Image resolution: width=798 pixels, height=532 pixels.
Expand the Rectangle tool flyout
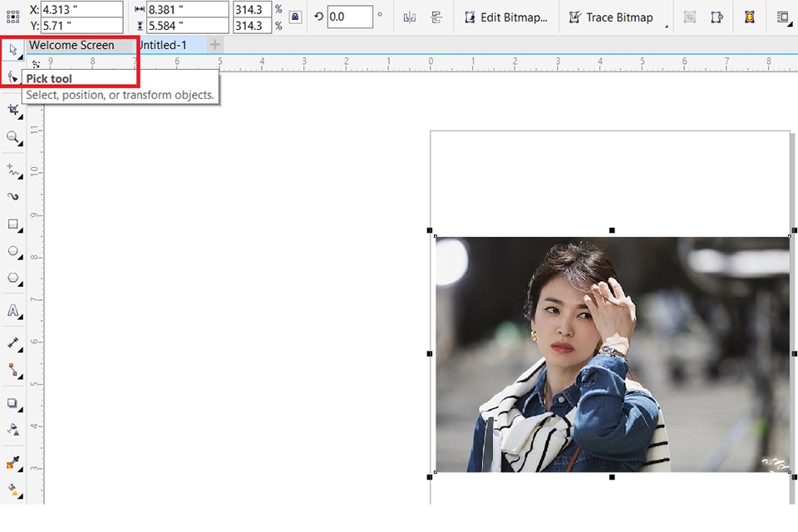[x=22, y=230]
